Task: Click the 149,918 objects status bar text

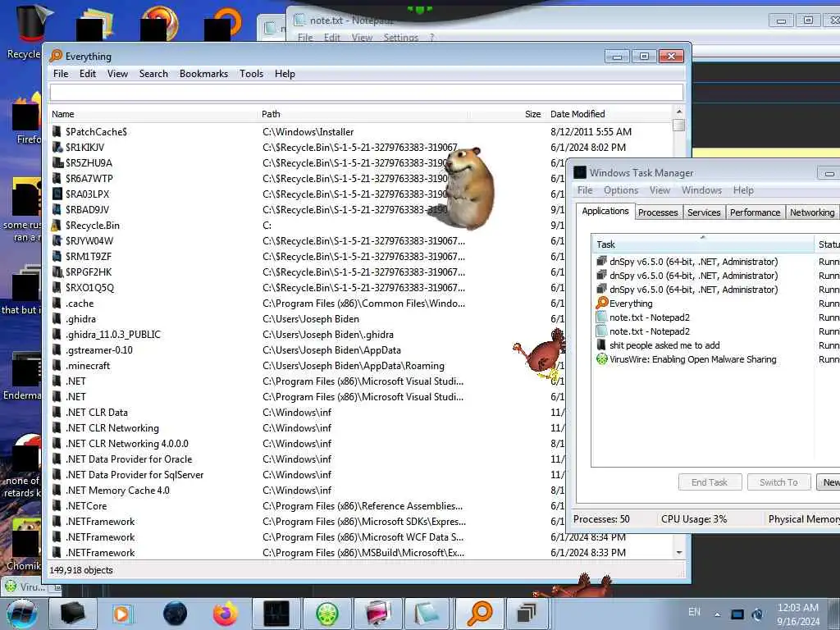Action: [81, 570]
